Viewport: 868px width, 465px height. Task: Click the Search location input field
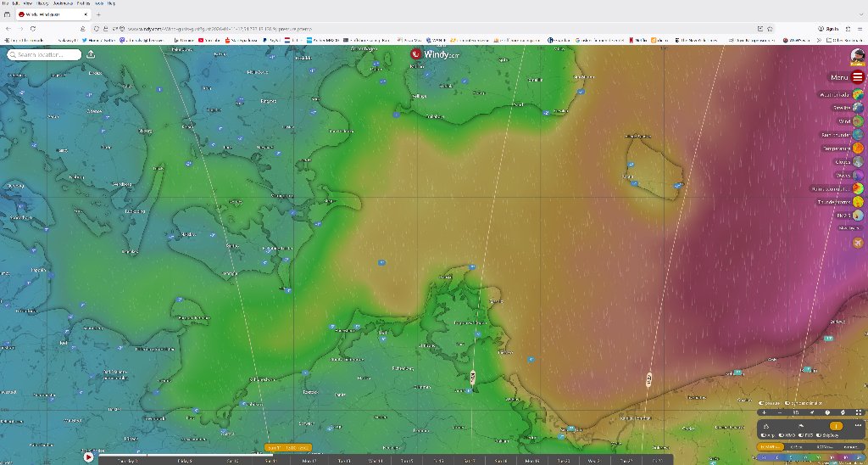(x=47, y=55)
